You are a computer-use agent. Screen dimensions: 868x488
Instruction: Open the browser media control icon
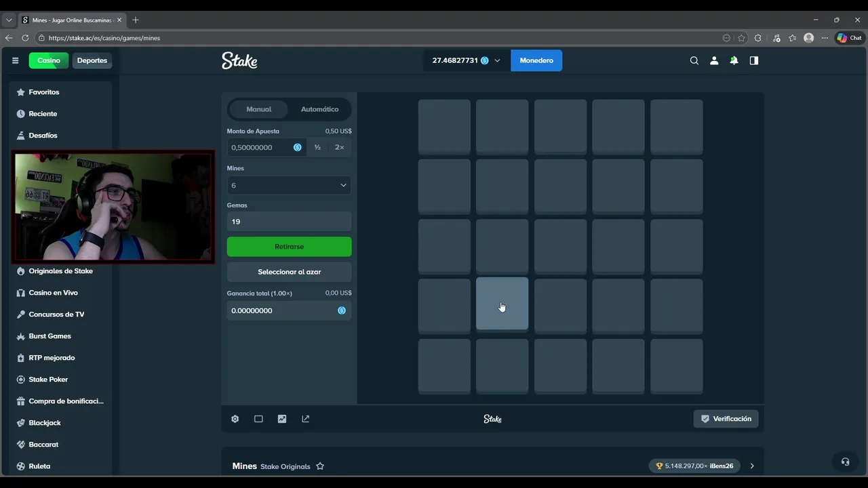[x=776, y=38]
